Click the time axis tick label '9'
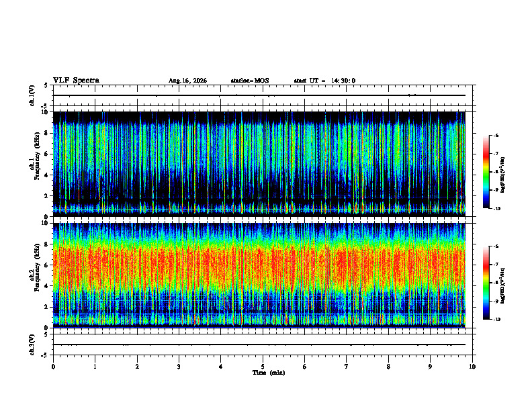Viewport: 532px width, 411px height. 430,367
